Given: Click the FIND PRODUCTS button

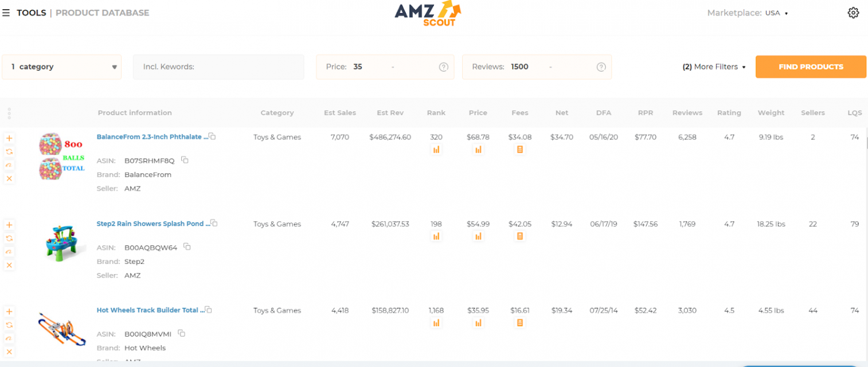Looking at the screenshot, I should (x=811, y=67).
